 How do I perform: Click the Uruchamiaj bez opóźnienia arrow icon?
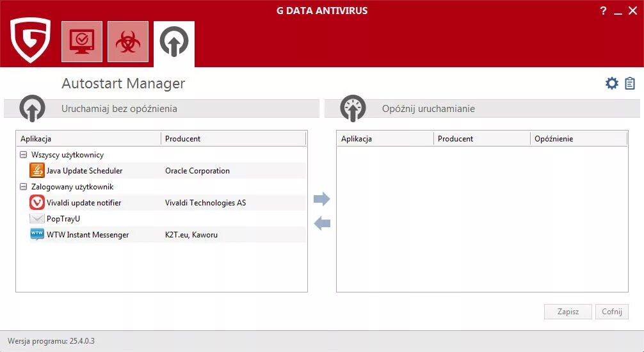[x=32, y=108]
